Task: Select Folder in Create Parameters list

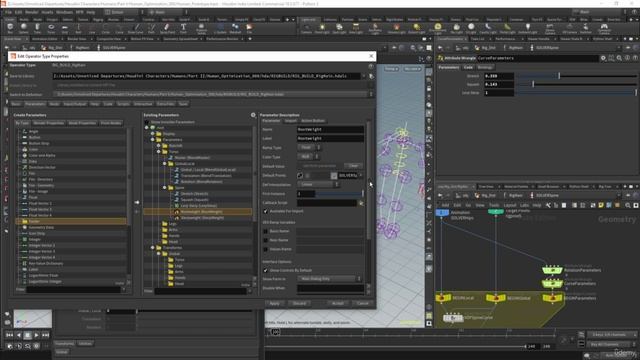Action: (x=71, y=221)
